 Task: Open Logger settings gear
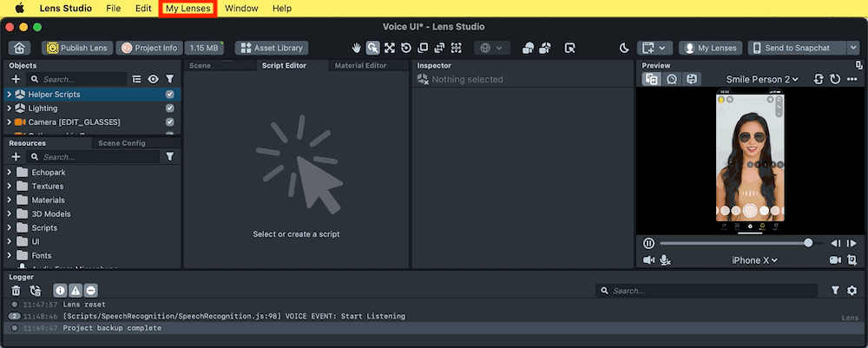point(852,291)
